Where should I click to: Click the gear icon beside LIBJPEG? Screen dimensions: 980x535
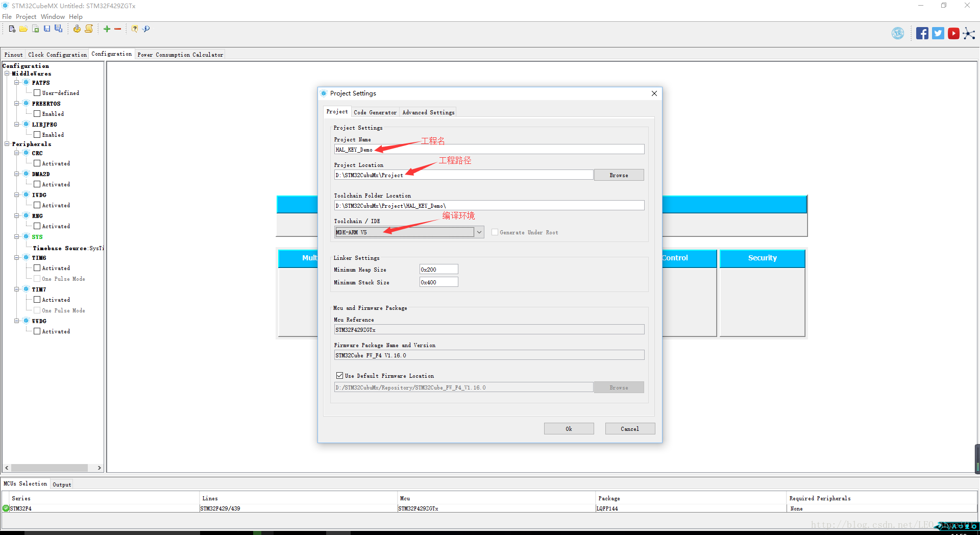26,124
